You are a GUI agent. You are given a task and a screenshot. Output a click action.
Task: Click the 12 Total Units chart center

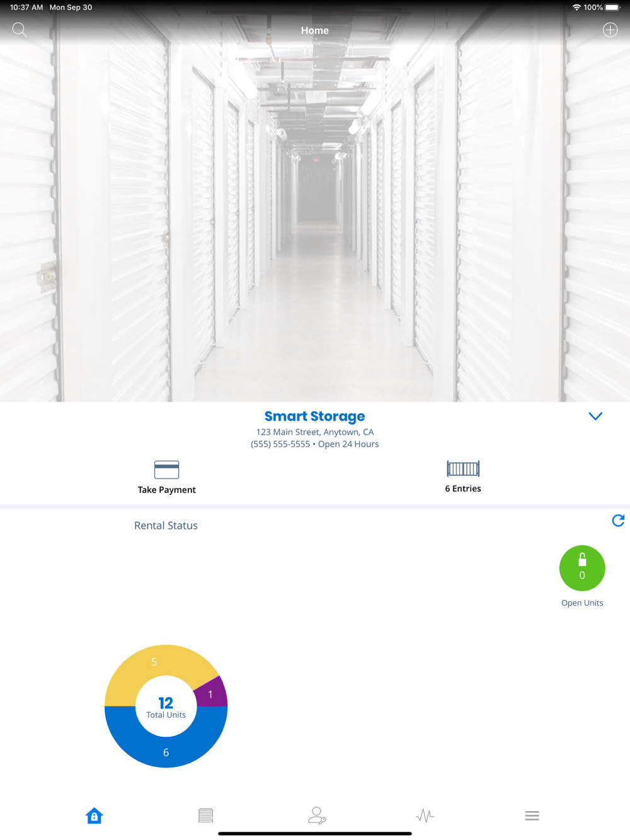click(x=166, y=707)
